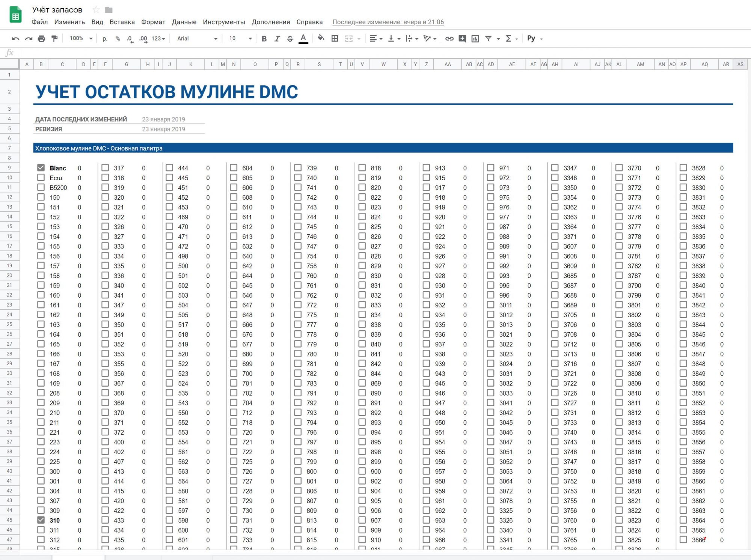
Task: Click the insert link icon
Action: pos(449,39)
